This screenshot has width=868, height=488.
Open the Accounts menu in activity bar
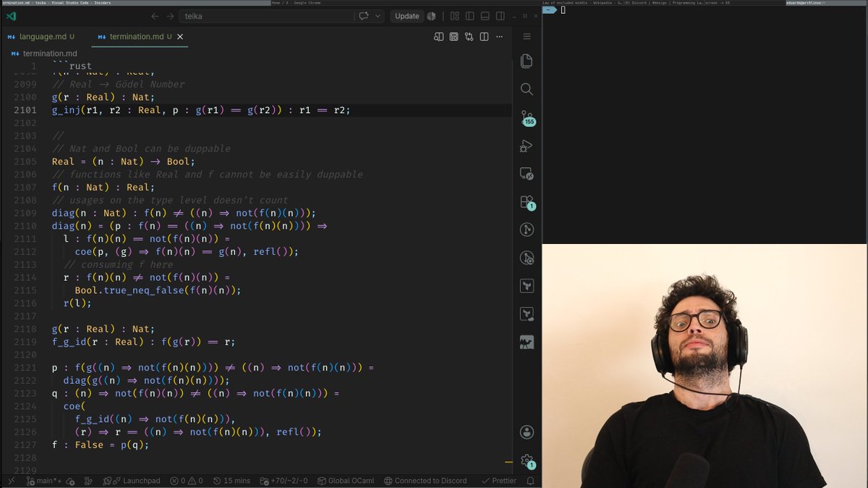coord(527,432)
